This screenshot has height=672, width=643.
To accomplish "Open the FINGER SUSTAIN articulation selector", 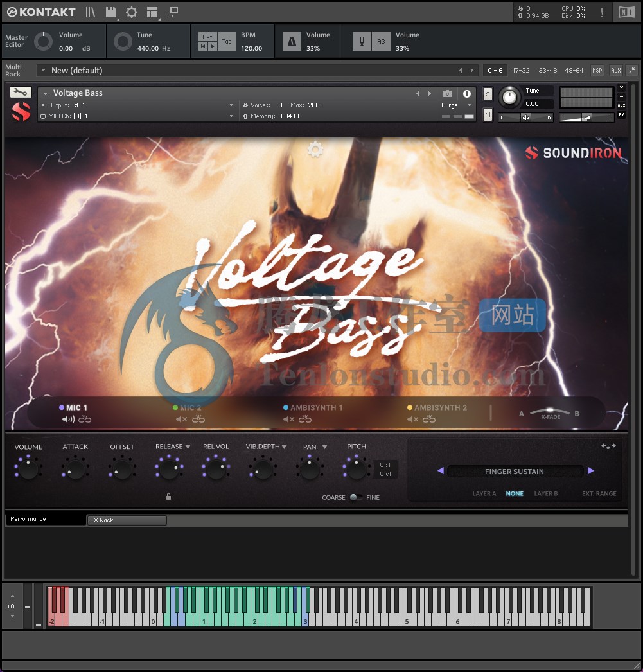I will [515, 472].
